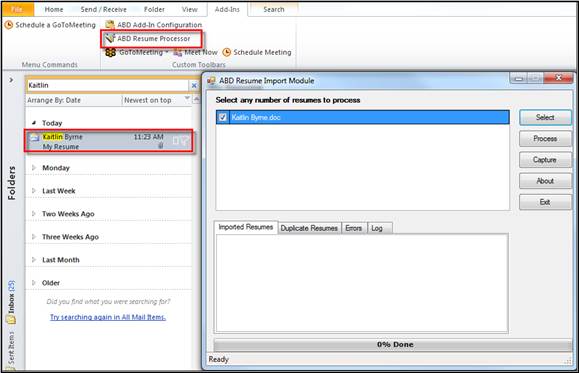Click the Folders vertical label
Screen dimensions: 579x373
click(12, 183)
